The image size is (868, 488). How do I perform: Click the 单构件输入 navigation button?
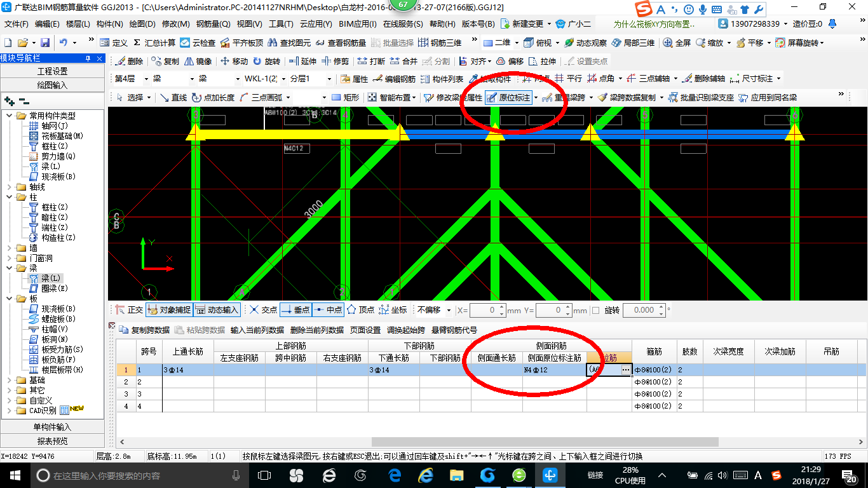tap(53, 427)
